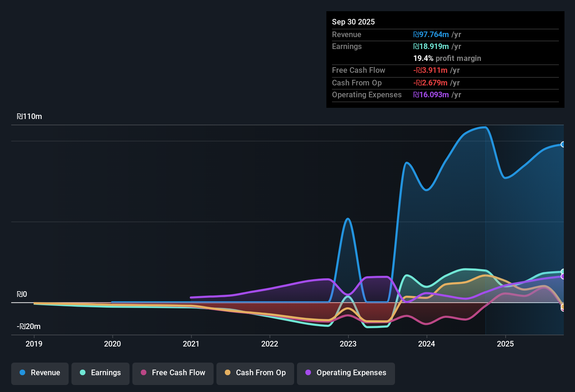Click the Cash From Op orange dot icon
Image resolution: width=575 pixels, height=392 pixels.
[228, 373]
